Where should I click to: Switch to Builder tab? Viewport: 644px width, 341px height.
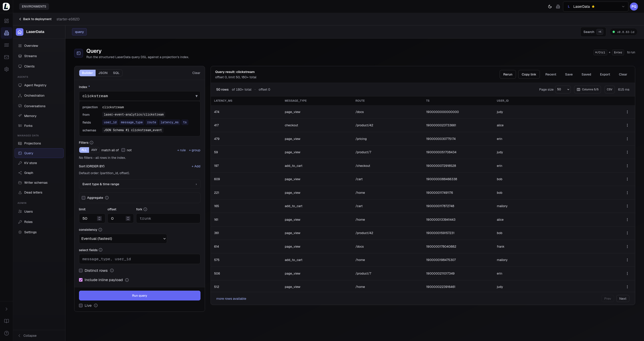[87, 73]
